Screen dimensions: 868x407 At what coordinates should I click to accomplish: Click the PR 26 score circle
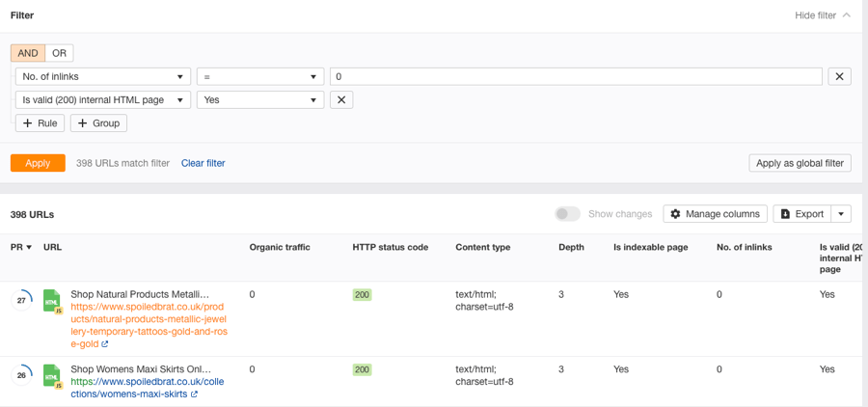pos(21,375)
